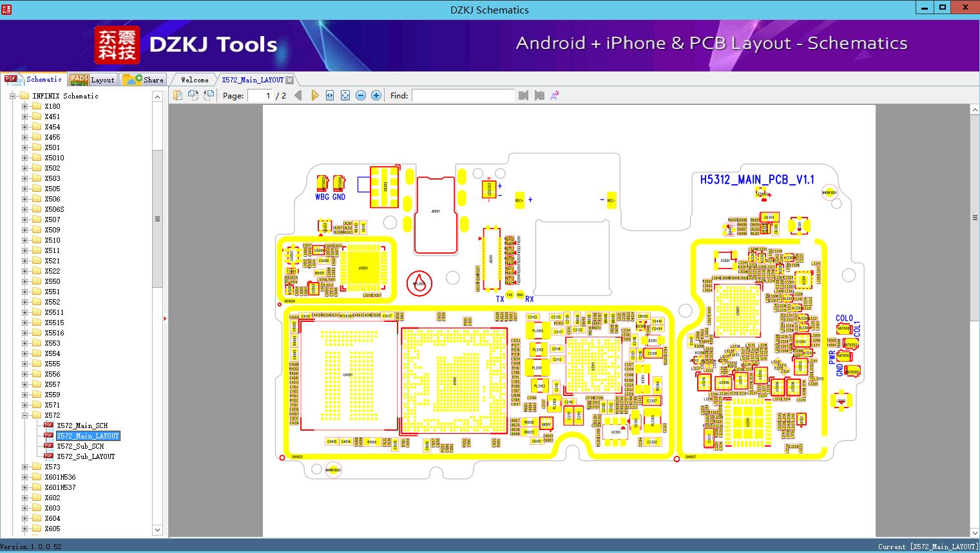Screen dimensions: 980x553
Task: Expand the X506S folder
Action: click(25, 209)
